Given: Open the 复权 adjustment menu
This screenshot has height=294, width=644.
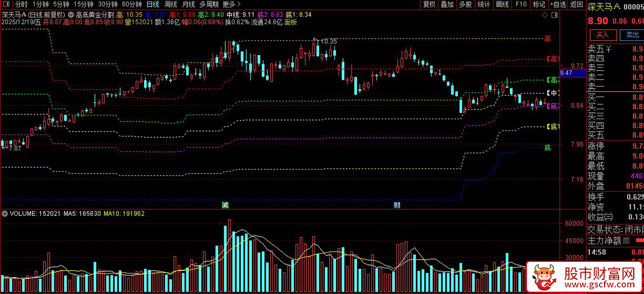Looking at the screenshot, I should click(x=429, y=5).
